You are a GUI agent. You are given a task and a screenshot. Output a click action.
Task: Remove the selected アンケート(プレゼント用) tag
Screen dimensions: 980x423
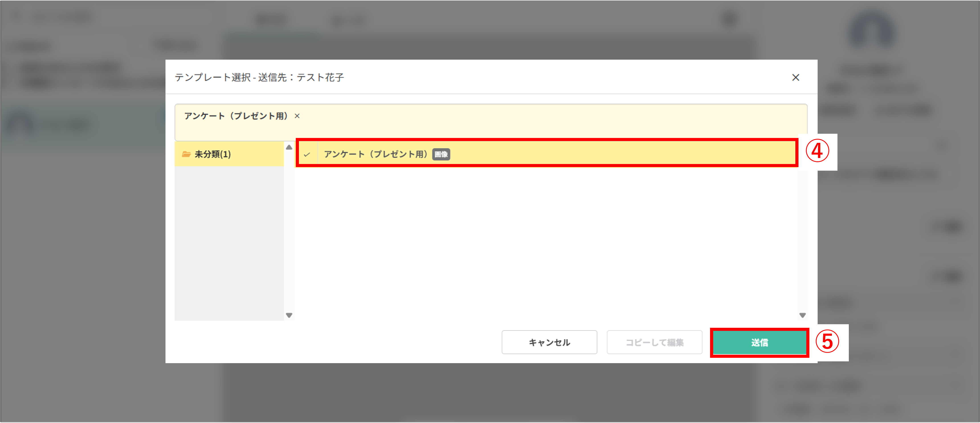tap(297, 116)
